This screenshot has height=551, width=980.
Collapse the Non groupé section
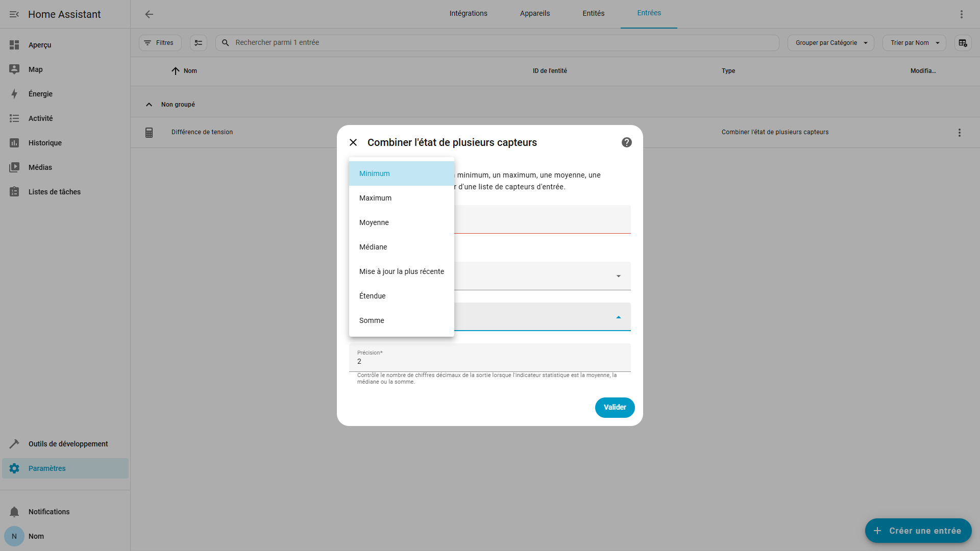tap(149, 105)
